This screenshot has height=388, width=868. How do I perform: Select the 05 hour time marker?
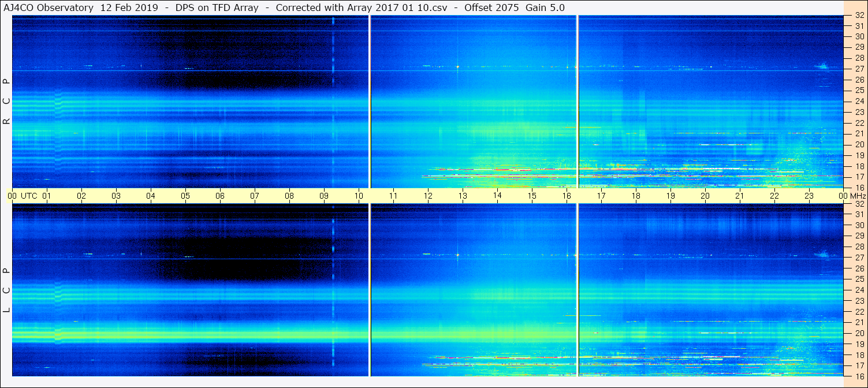point(185,196)
